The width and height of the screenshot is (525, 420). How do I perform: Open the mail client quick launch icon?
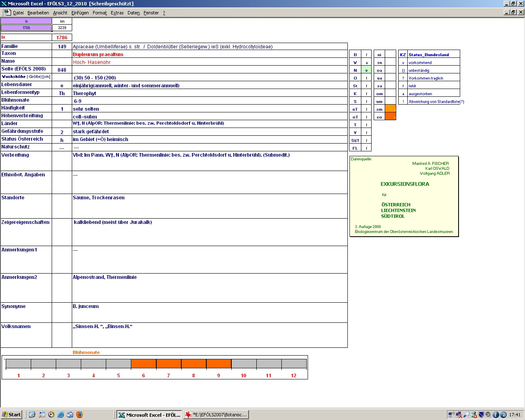coord(70,415)
